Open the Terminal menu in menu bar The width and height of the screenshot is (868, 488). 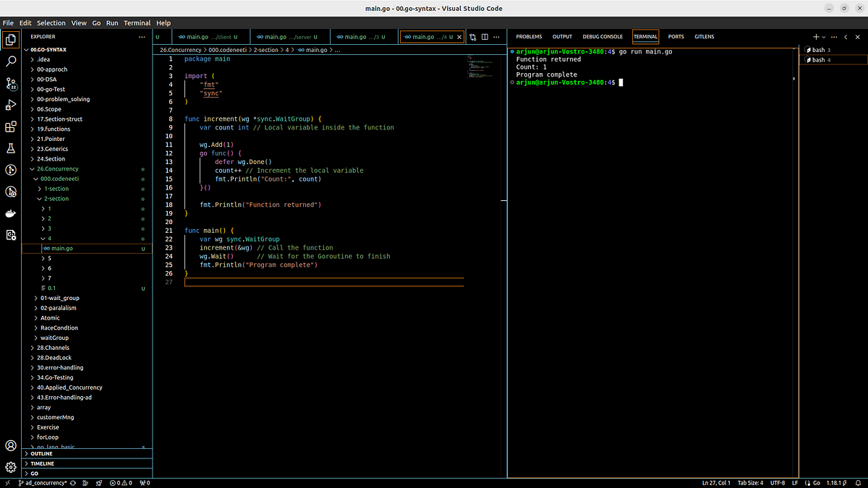tap(137, 23)
